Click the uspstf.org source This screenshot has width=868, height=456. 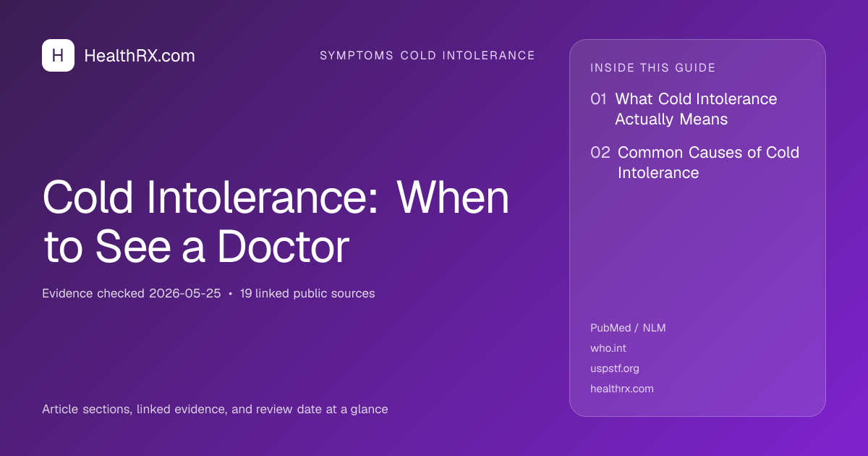(x=615, y=368)
